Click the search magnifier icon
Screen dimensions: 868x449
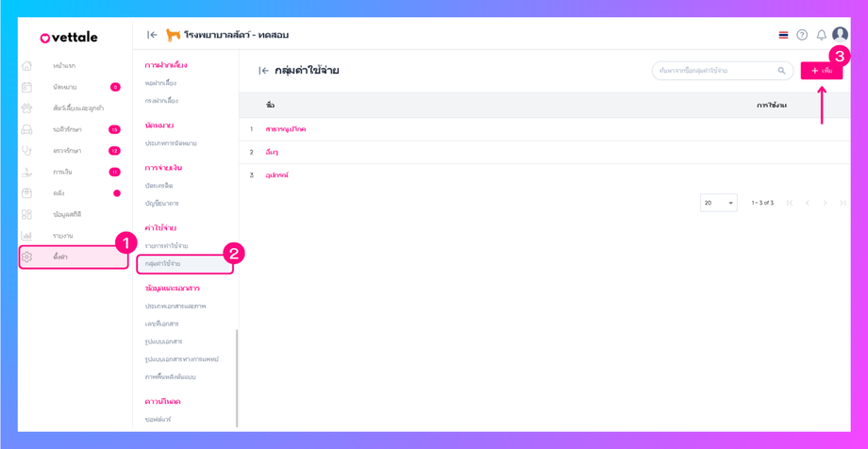pos(781,71)
